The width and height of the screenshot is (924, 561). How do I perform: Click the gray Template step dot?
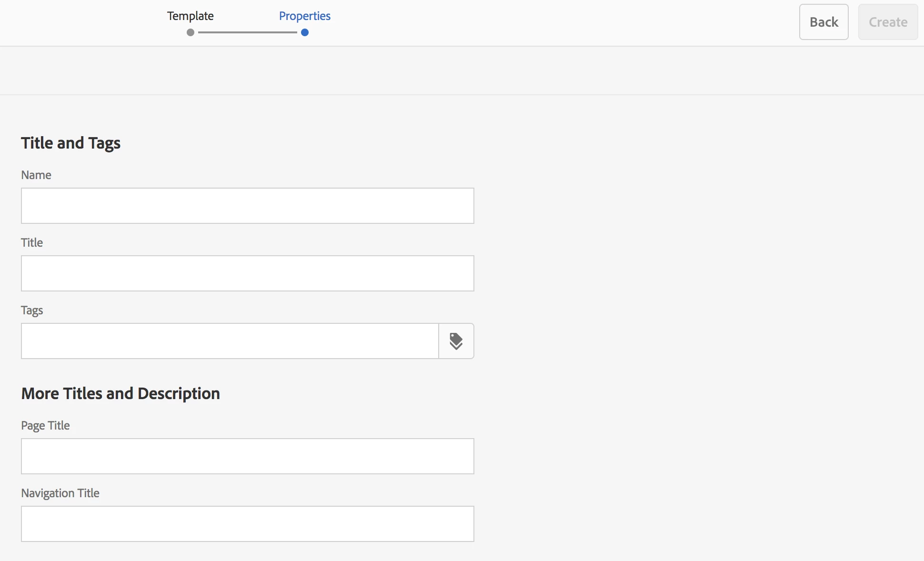point(191,32)
